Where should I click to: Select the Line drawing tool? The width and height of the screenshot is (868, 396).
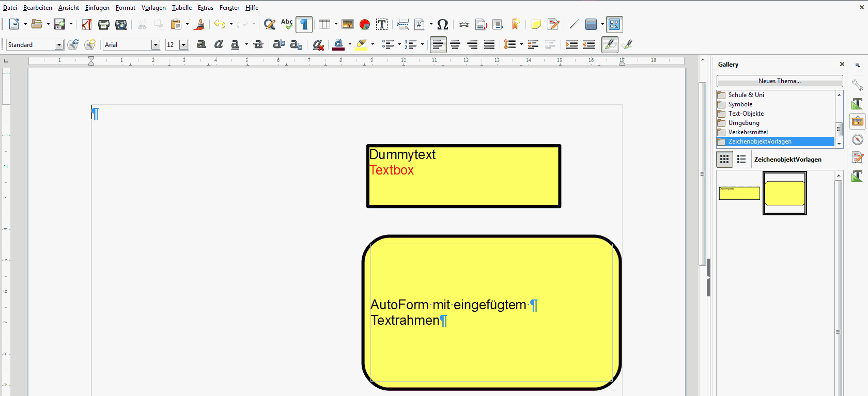tap(574, 24)
